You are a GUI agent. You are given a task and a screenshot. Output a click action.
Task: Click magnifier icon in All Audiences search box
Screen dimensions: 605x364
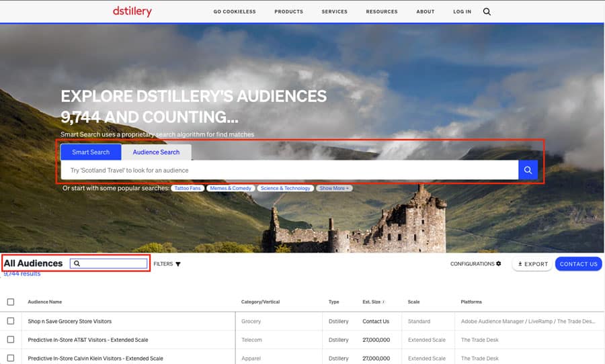pyautogui.click(x=77, y=264)
